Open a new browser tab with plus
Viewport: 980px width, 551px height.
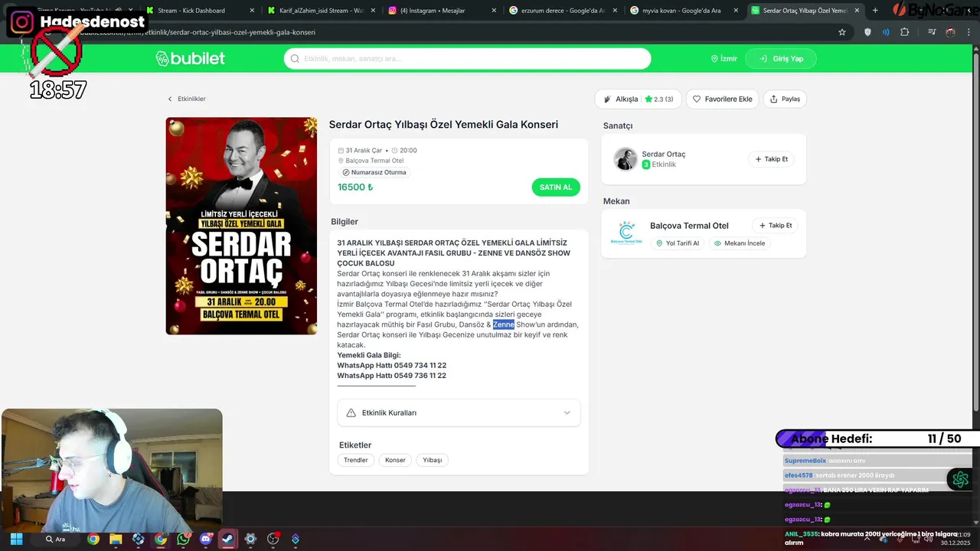point(875,11)
